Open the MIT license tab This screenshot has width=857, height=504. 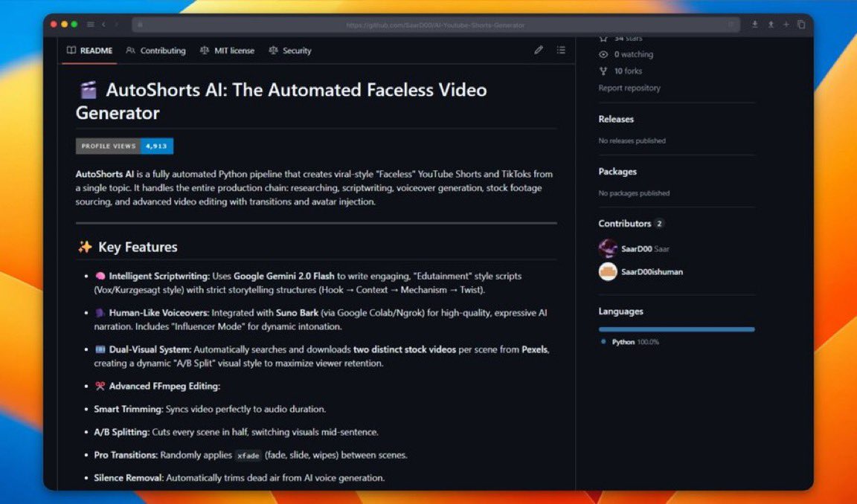[x=228, y=51]
